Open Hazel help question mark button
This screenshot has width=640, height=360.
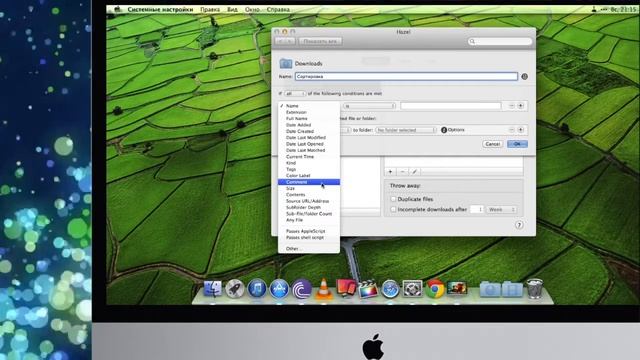519,225
